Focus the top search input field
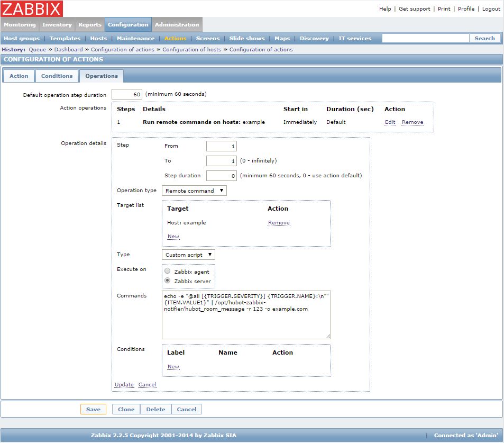The height and width of the screenshot is (443, 504). (426, 38)
